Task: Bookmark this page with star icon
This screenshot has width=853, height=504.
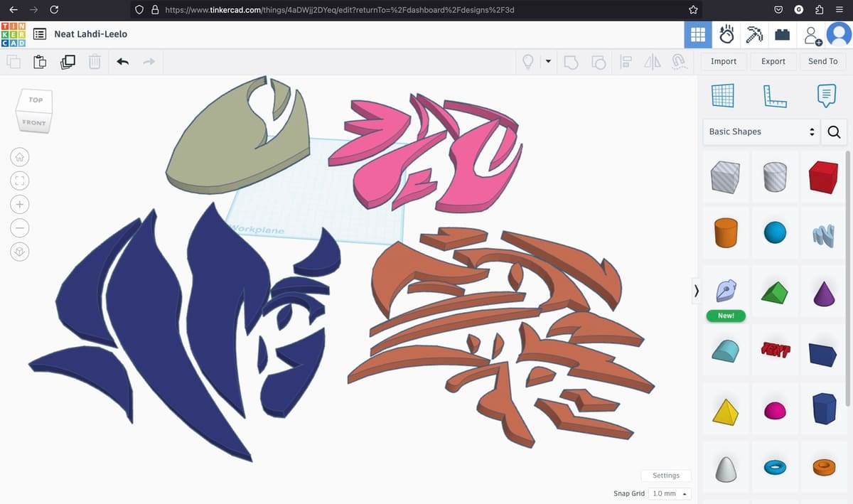Action: pos(693,10)
